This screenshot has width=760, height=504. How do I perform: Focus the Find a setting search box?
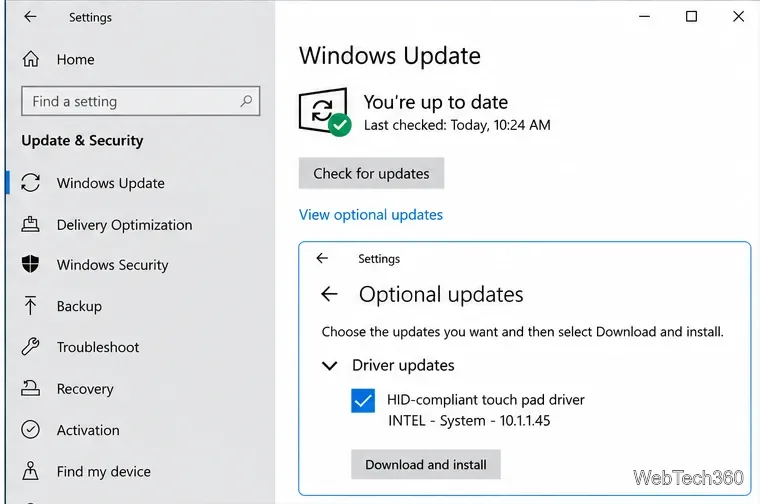141,101
